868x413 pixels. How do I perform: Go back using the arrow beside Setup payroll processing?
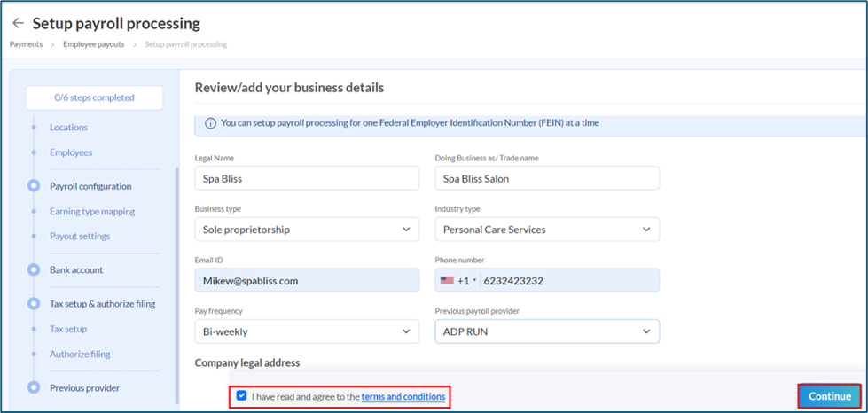tap(19, 23)
